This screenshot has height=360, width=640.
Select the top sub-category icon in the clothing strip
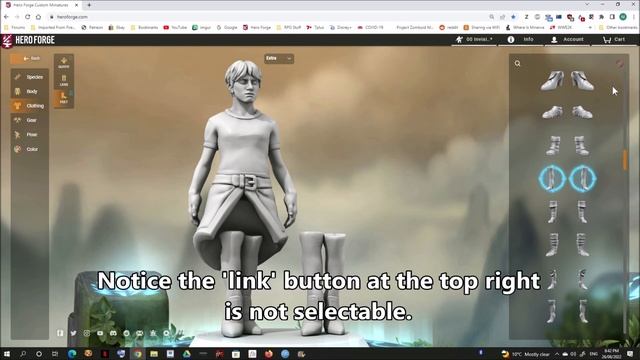click(64, 62)
